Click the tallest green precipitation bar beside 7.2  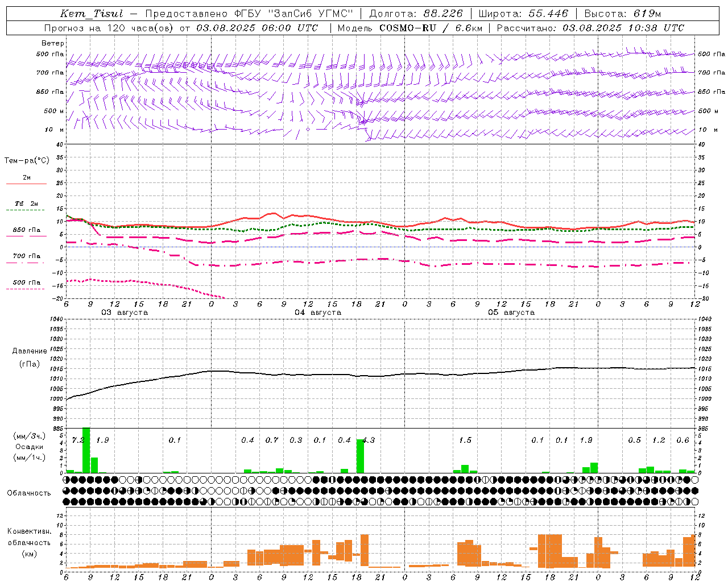pos(86,450)
